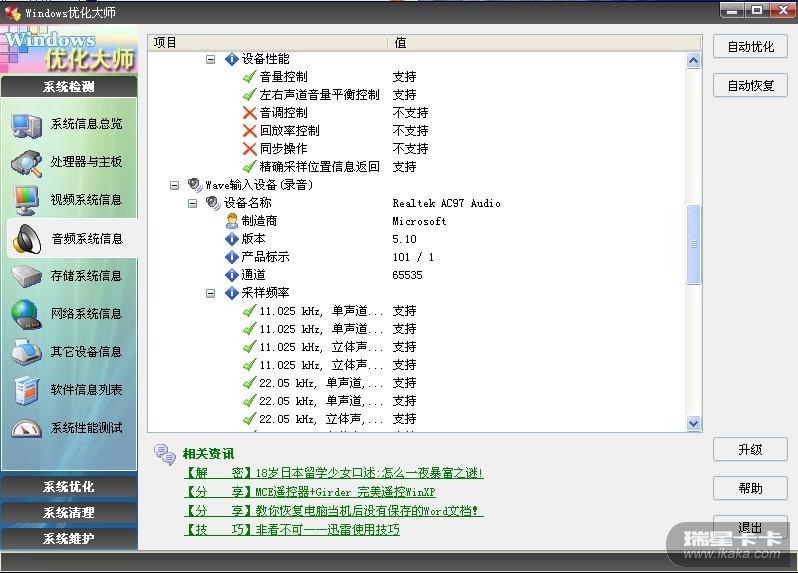Click the 相关资讯 chat bubbles icon
This screenshot has width=798, height=573.
pyautogui.click(x=165, y=454)
